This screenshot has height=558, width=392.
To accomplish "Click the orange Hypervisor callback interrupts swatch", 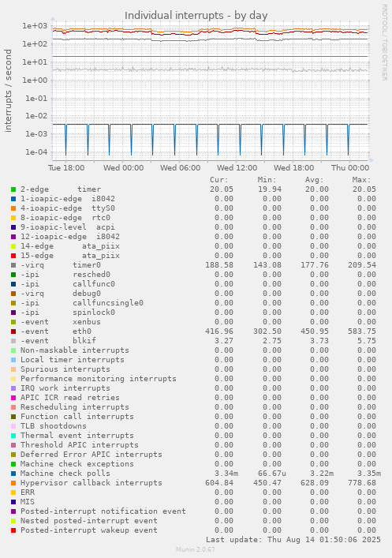I will point(13,483).
